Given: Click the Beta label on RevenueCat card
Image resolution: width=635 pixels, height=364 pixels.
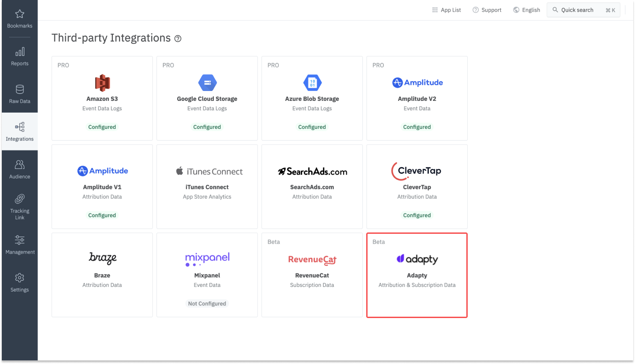Looking at the screenshot, I should click(x=274, y=242).
